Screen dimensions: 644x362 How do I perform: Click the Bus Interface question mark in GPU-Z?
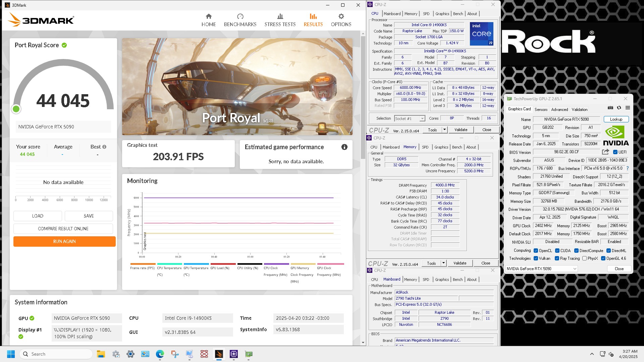coord(628,168)
